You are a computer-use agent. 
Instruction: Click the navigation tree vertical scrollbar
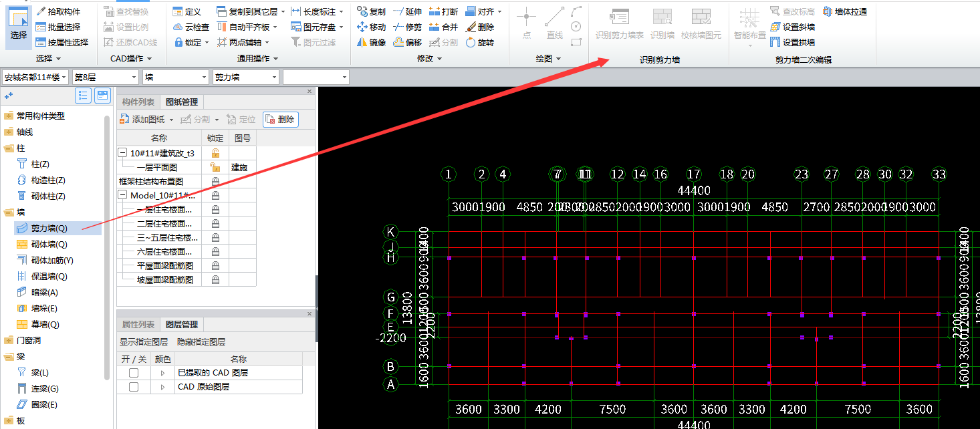coord(108,247)
